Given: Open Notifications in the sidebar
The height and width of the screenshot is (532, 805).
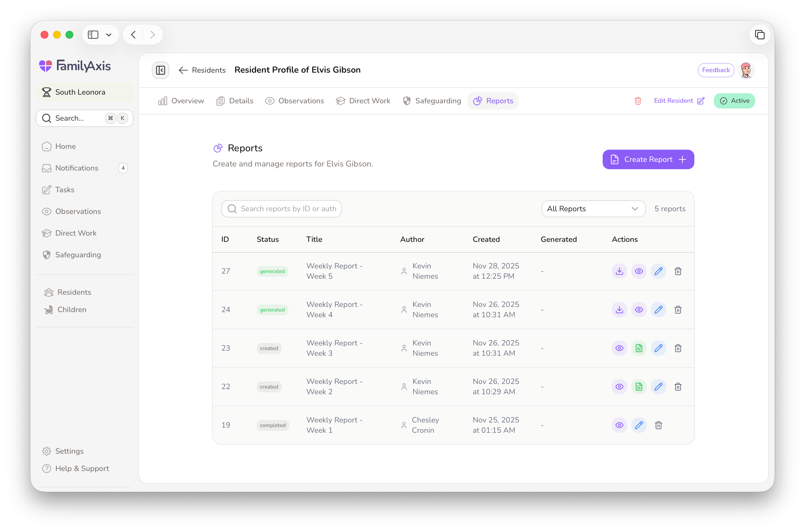Looking at the screenshot, I should [77, 168].
